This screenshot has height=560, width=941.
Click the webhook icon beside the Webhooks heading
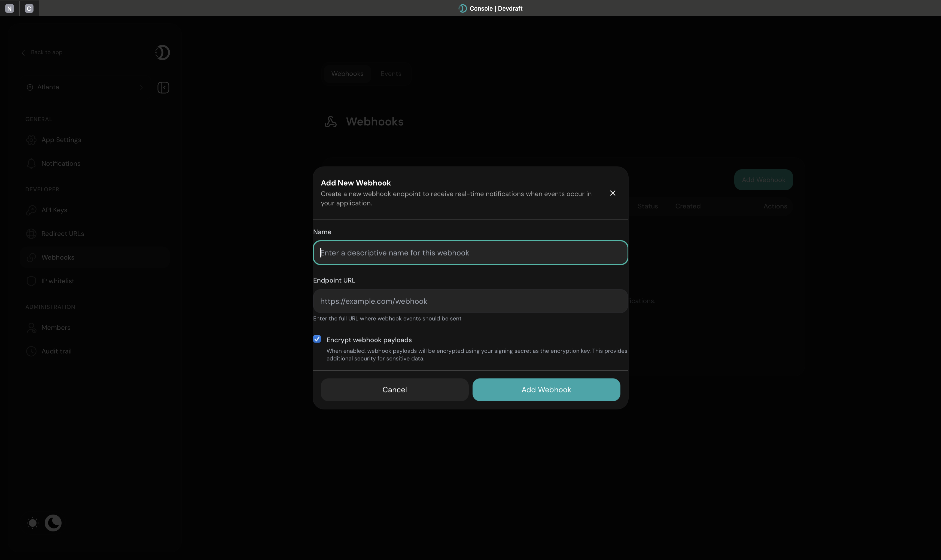[330, 122]
